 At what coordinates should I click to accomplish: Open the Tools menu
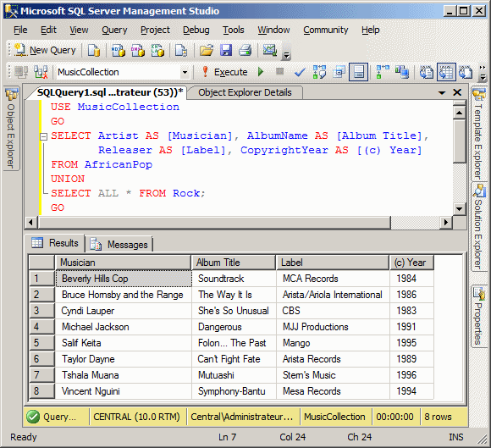[x=234, y=30]
